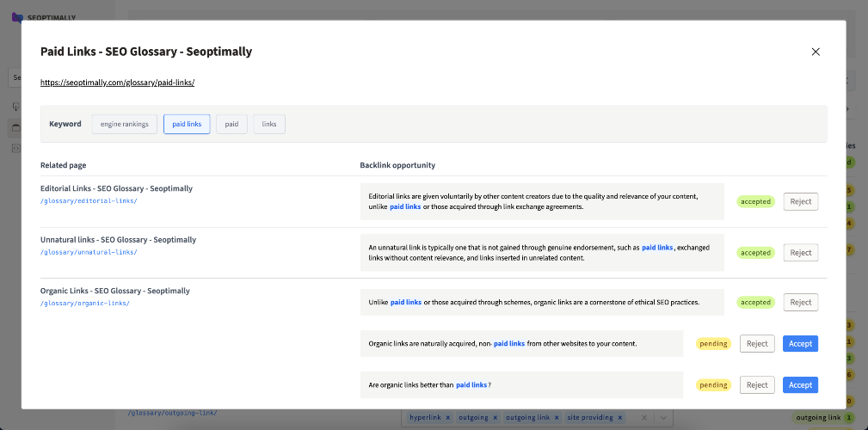Expand the keyword tags dropdown arrow
Screen dimensions: 868x430
coord(664,417)
